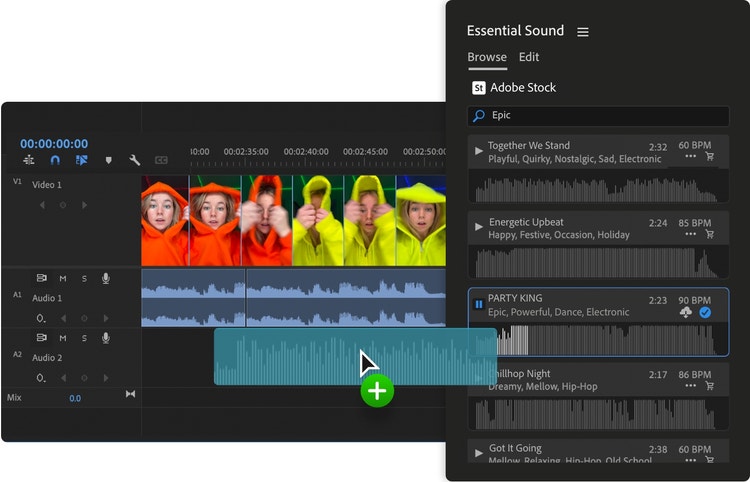Screen dimensions: 750x482
Task: Click the Adobe Stock St icon
Action: [x=478, y=88]
